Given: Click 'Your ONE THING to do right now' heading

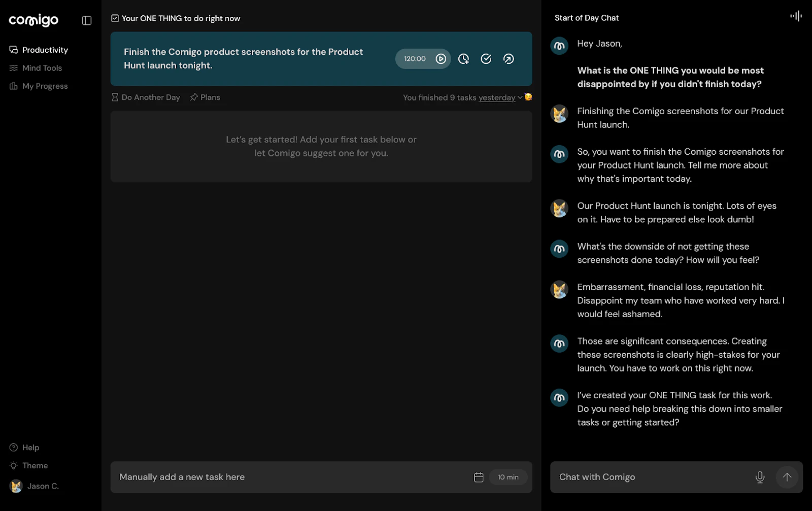Looking at the screenshot, I should [x=181, y=18].
